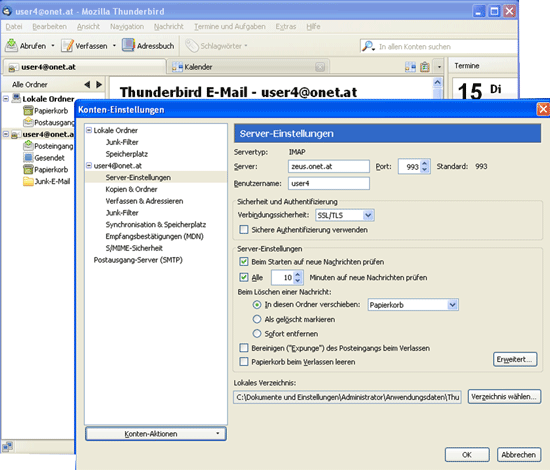Click the Abbrechen button
Viewport: 550px width, 470px height.
pyautogui.click(x=518, y=455)
